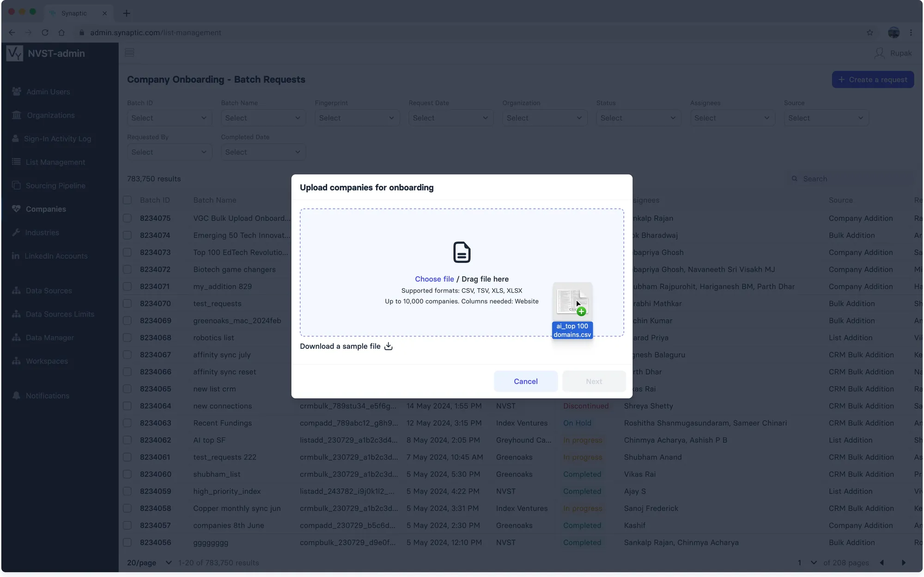Screen dimensions: 924x577
Task: Toggle the sidebar hamburger menu icon
Action: click(129, 53)
